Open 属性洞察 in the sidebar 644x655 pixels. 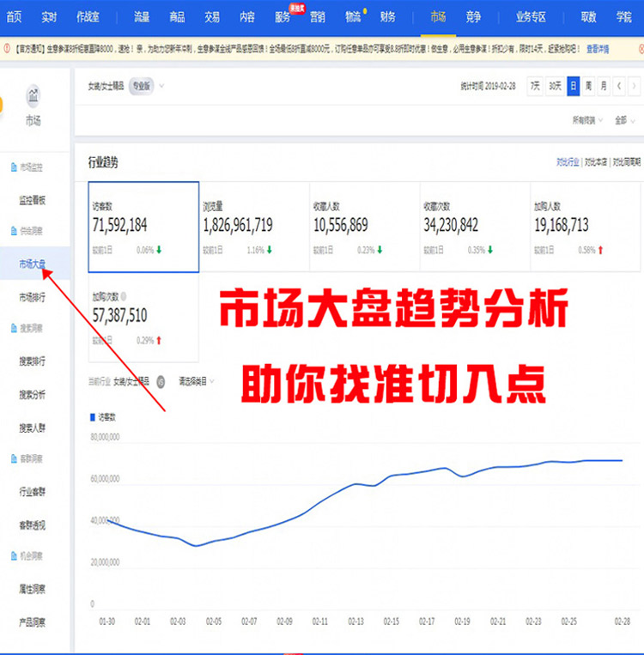32,589
